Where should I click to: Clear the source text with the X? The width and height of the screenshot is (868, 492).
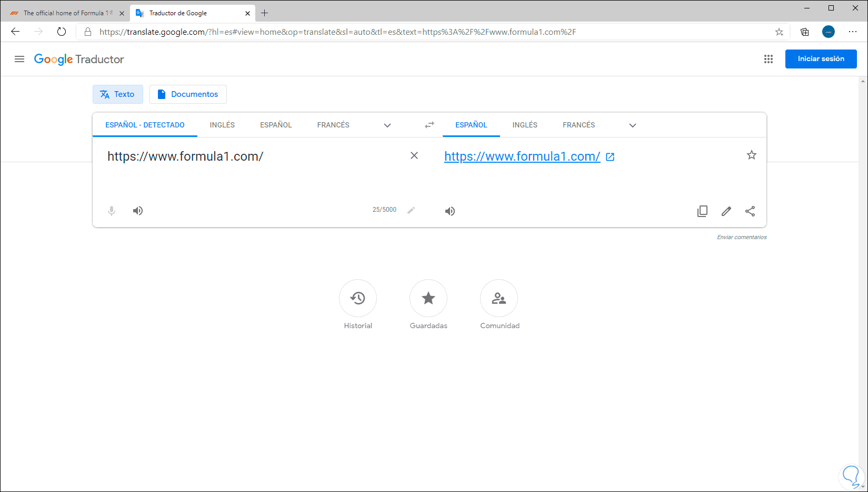click(414, 155)
